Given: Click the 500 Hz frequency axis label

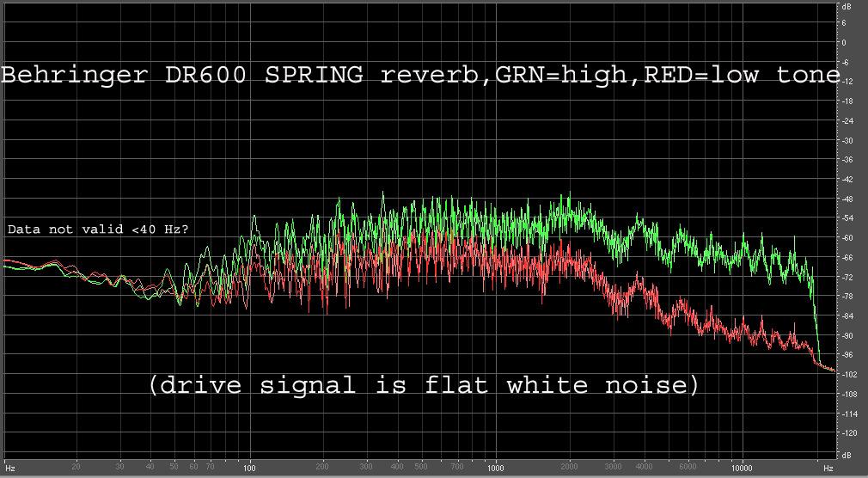Looking at the screenshot, I should click(x=421, y=467).
